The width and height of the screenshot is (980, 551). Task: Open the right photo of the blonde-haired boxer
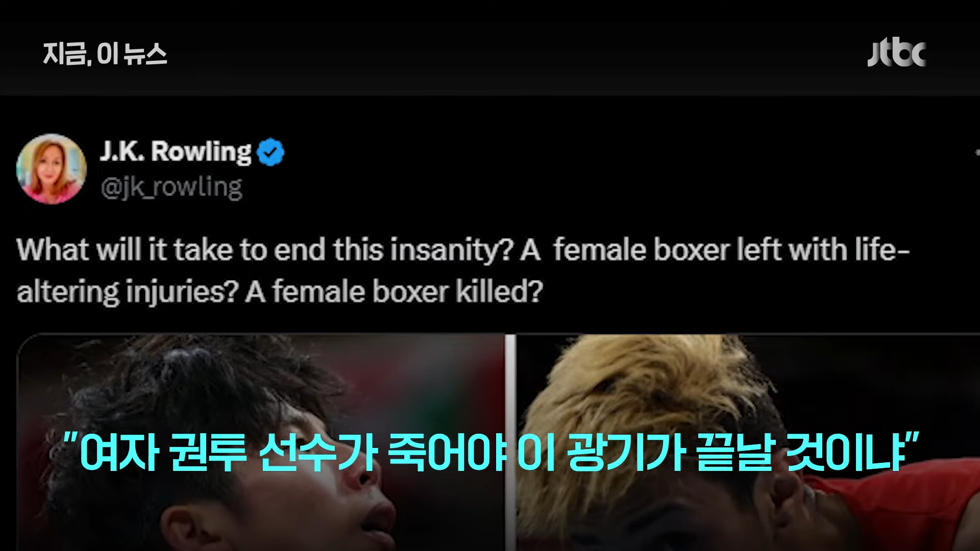pyautogui.click(x=748, y=442)
